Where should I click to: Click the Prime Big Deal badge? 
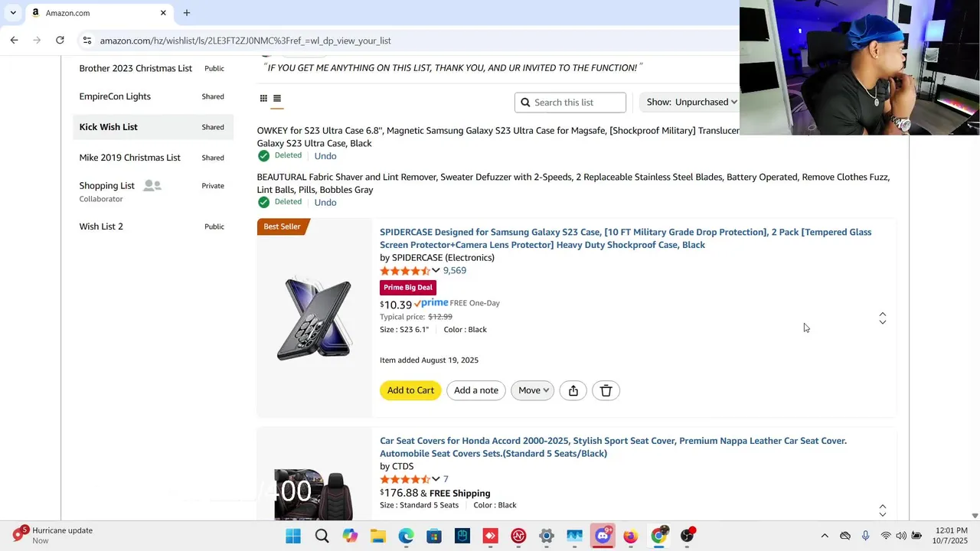[x=408, y=287]
